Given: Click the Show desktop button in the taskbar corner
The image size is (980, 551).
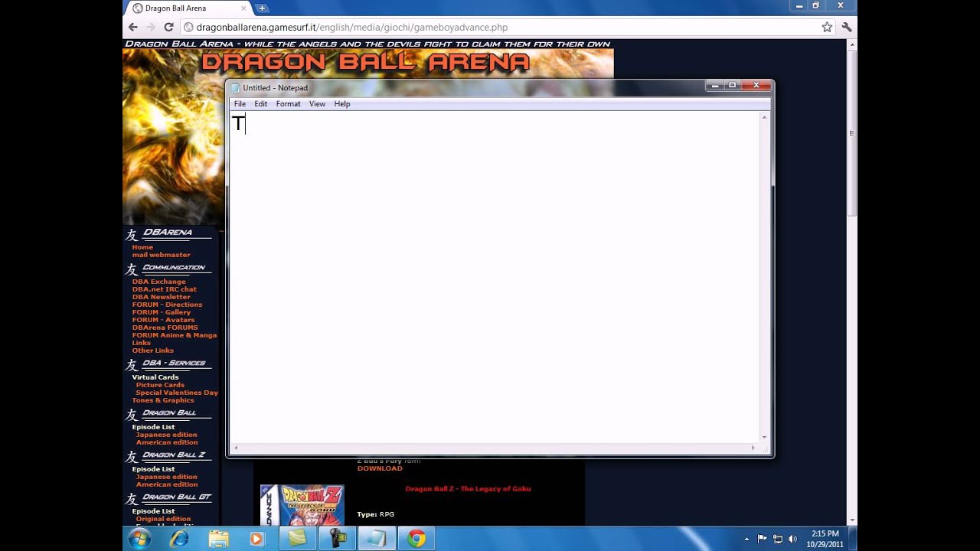Looking at the screenshot, I should 852,539.
